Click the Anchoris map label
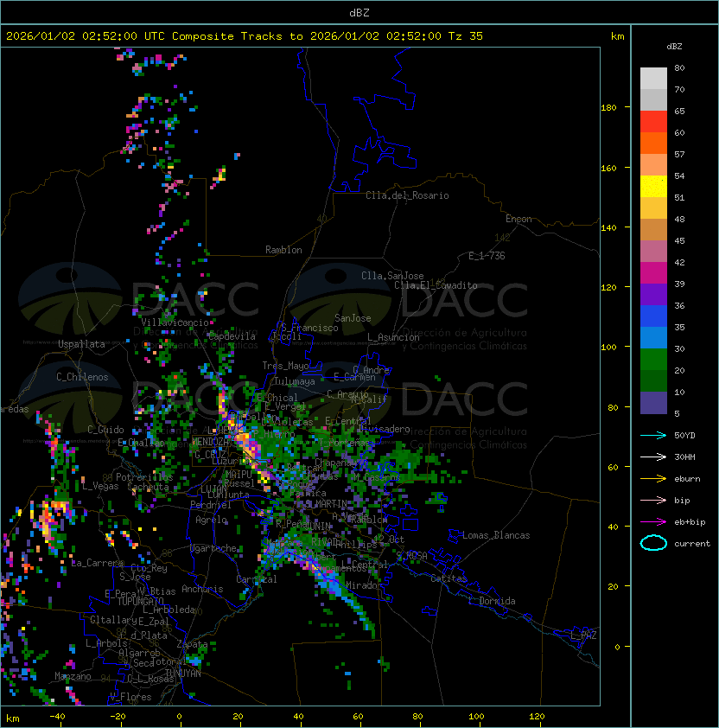719x728 pixels. click(x=202, y=589)
